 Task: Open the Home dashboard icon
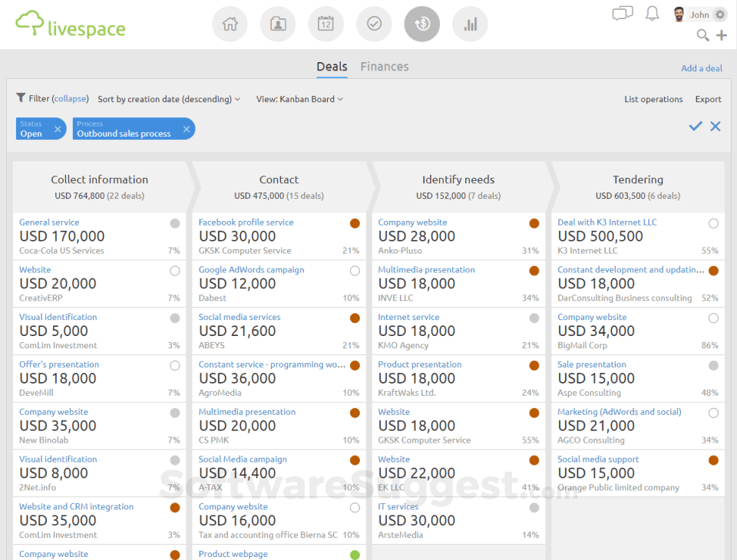230,24
